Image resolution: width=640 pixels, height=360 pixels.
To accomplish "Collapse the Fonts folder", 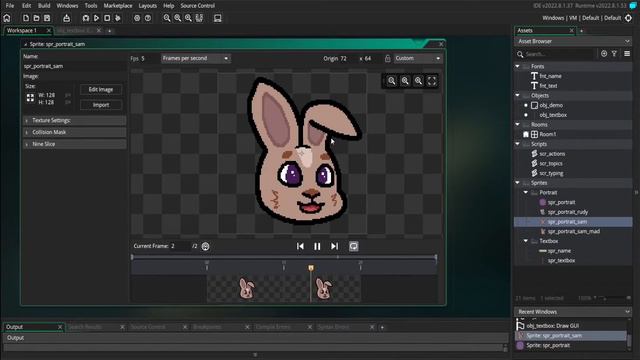I will (x=518, y=66).
